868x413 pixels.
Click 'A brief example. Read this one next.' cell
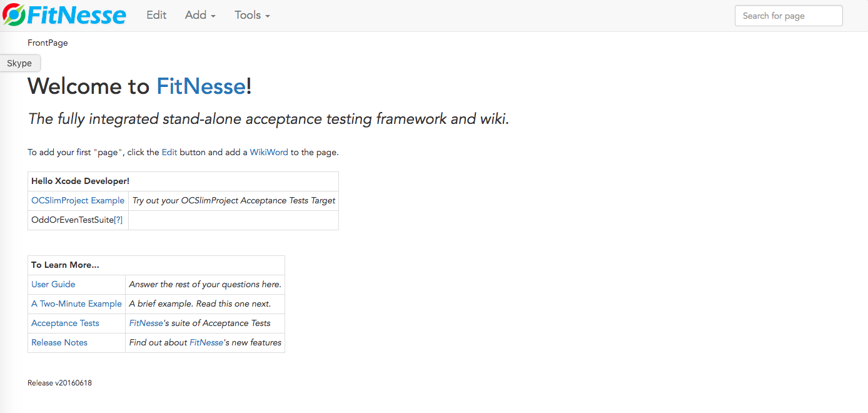click(205, 303)
